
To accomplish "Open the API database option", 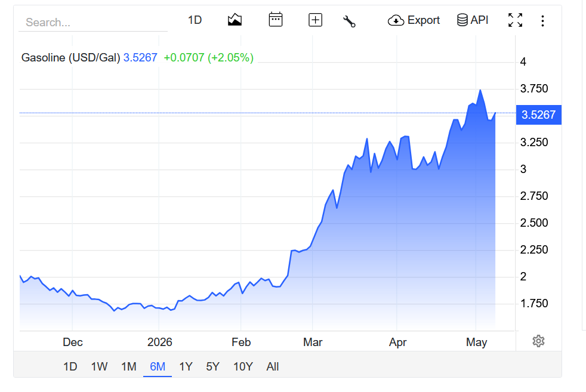I will [x=473, y=20].
